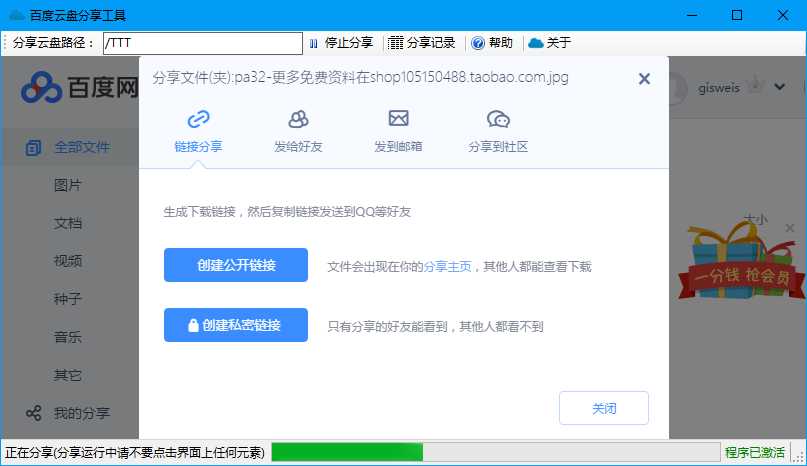Switch to the 链接分享 tab label
This screenshot has height=466, width=807.
coord(198,147)
